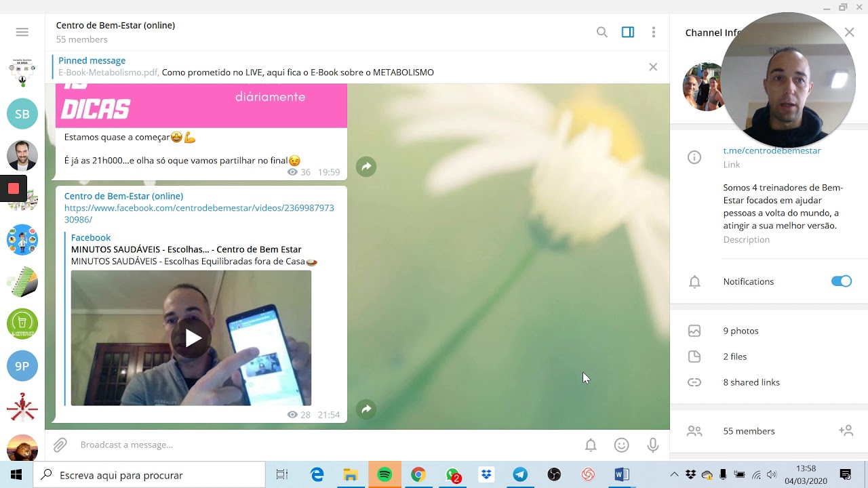Screen dimensions: 868x488
Task: Open the blue circle doctor avatar chat
Action: click(22, 240)
